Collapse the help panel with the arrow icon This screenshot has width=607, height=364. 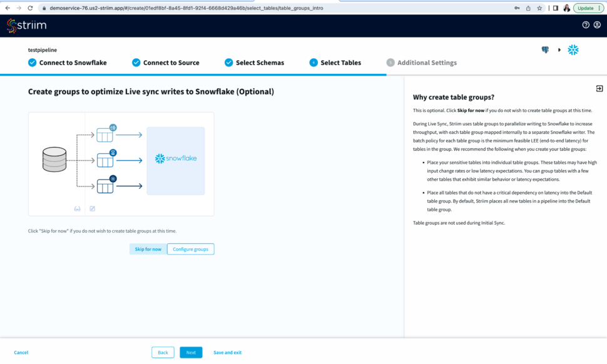tap(599, 89)
